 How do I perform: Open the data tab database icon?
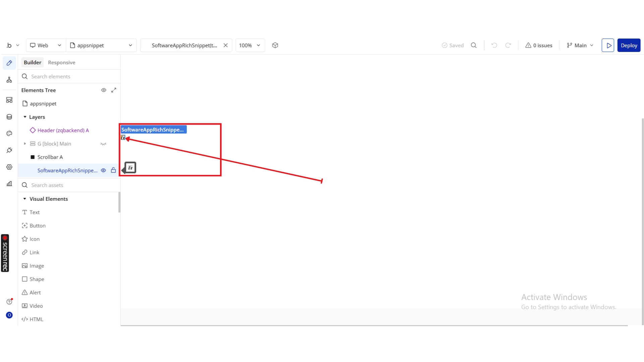coord(9,117)
